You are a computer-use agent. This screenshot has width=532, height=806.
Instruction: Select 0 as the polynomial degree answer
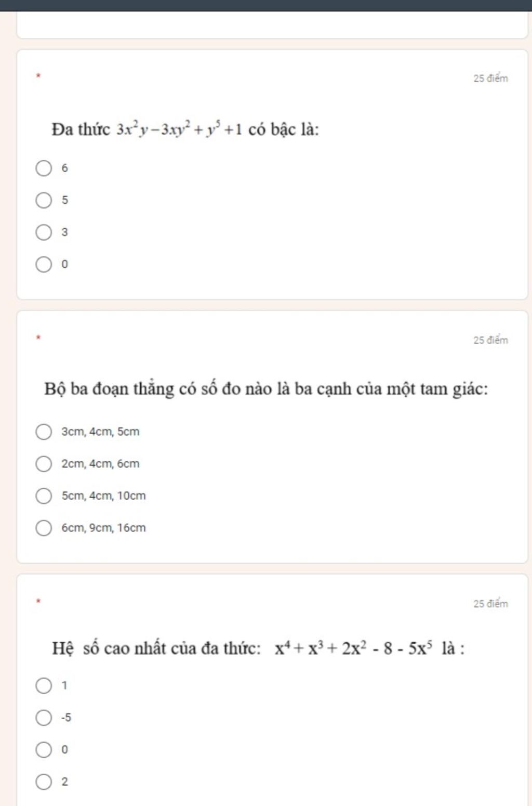coord(44,264)
